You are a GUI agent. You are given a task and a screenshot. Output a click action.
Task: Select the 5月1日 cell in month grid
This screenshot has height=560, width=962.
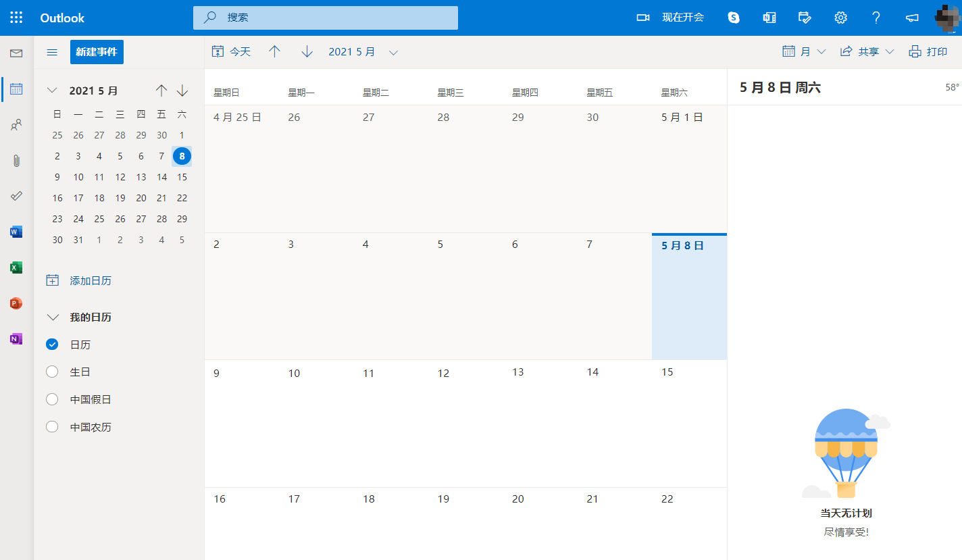[x=689, y=168]
